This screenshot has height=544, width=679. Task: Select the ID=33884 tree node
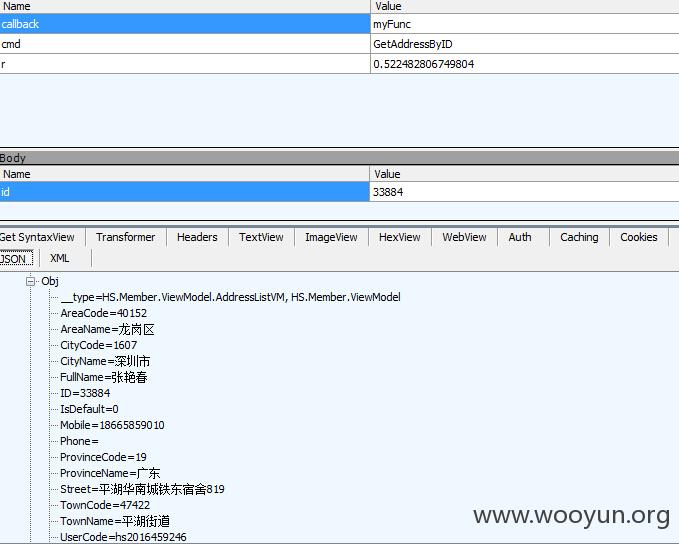point(85,393)
